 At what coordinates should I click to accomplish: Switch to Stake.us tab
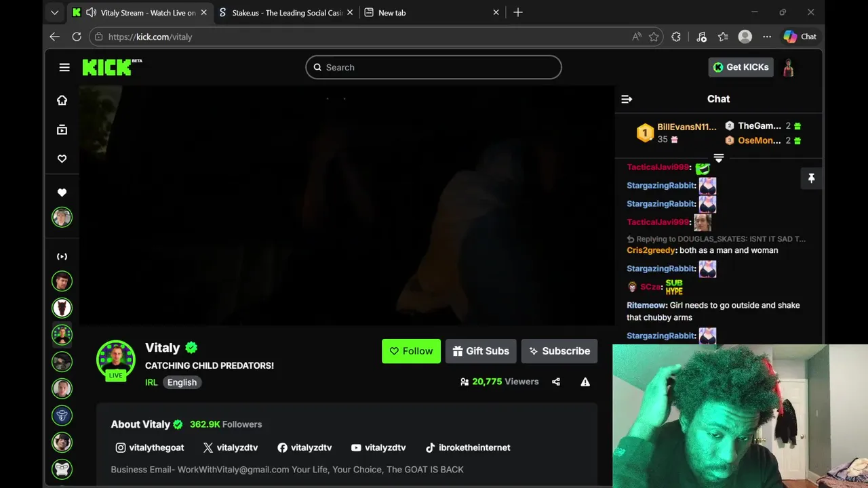[x=285, y=12]
